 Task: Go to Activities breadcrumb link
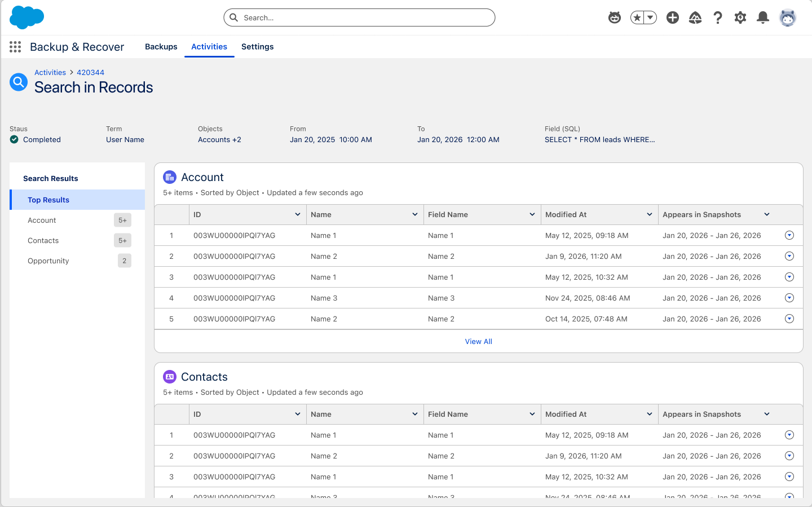point(50,72)
